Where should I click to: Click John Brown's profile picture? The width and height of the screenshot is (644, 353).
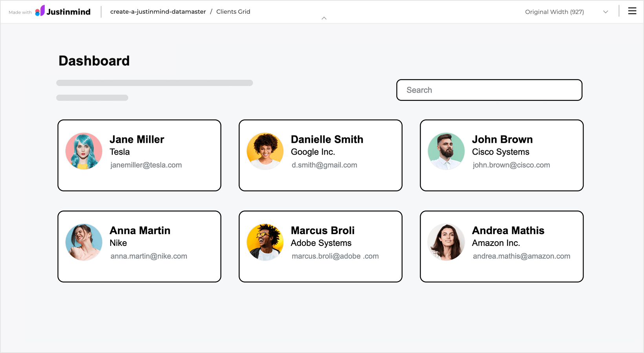pyautogui.click(x=446, y=151)
